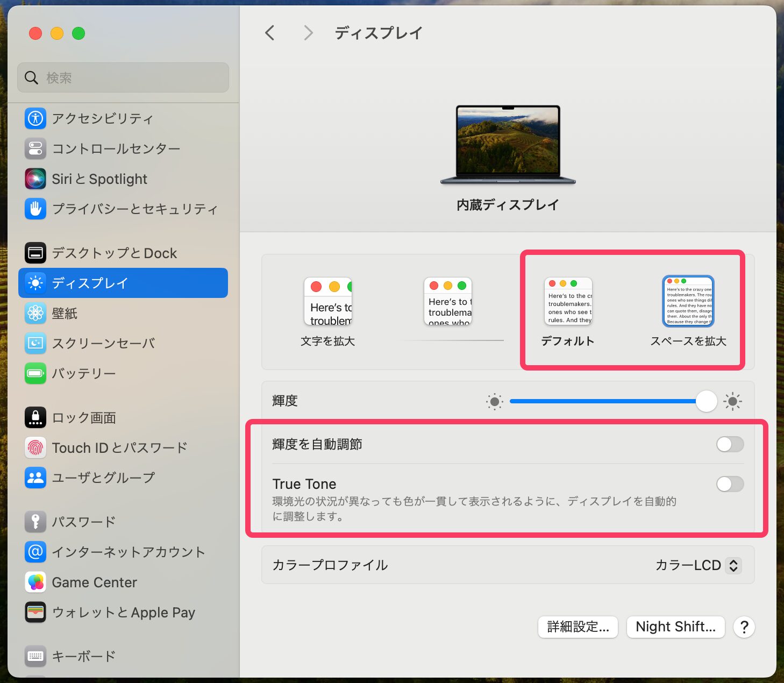784x683 pixels.
Task: Open スクリーンセーバ in the sidebar
Action: [x=103, y=343]
